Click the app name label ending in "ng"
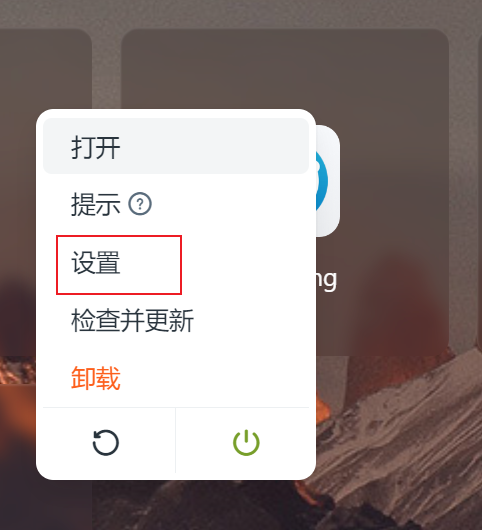This screenshot has width=482, height=530. click(327, 280)
